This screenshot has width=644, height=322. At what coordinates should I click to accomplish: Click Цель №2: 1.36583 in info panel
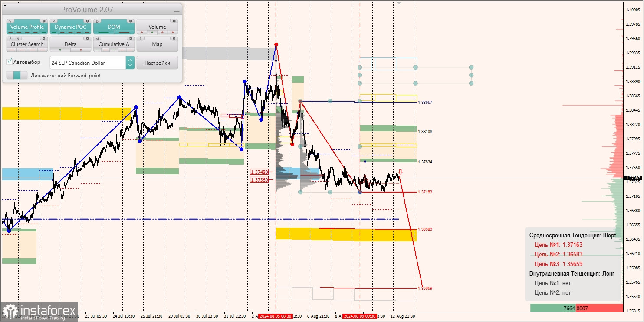(559, 254)
